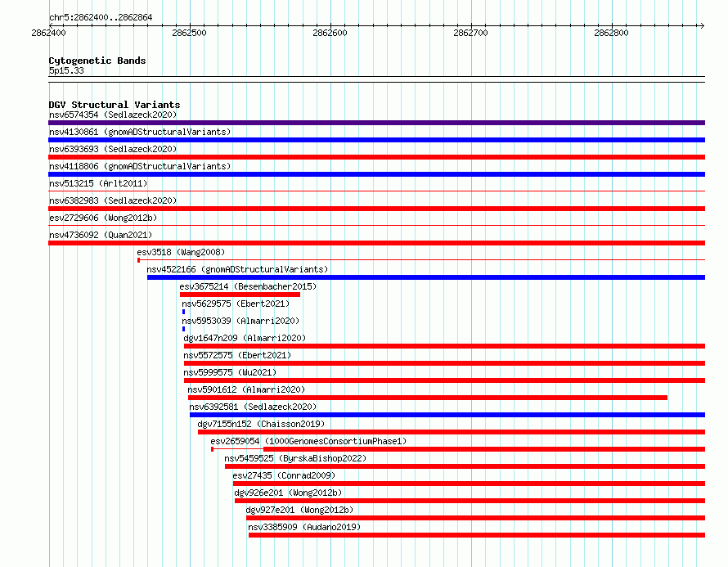Select the nsv4522166 gnomAD variant label
The width and height of the screenshot is (728, 567).
tap(237, 269)
